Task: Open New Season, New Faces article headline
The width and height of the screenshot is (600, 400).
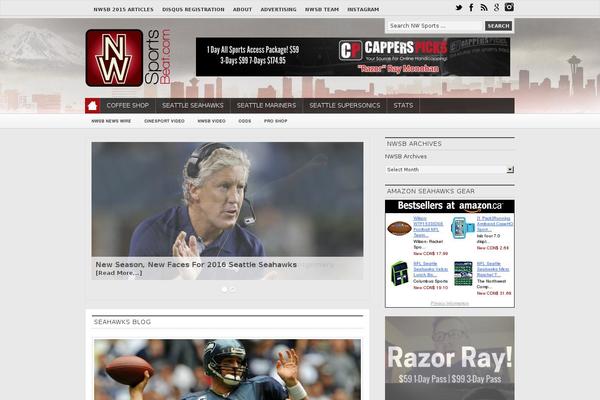Action: coord(196,264)
